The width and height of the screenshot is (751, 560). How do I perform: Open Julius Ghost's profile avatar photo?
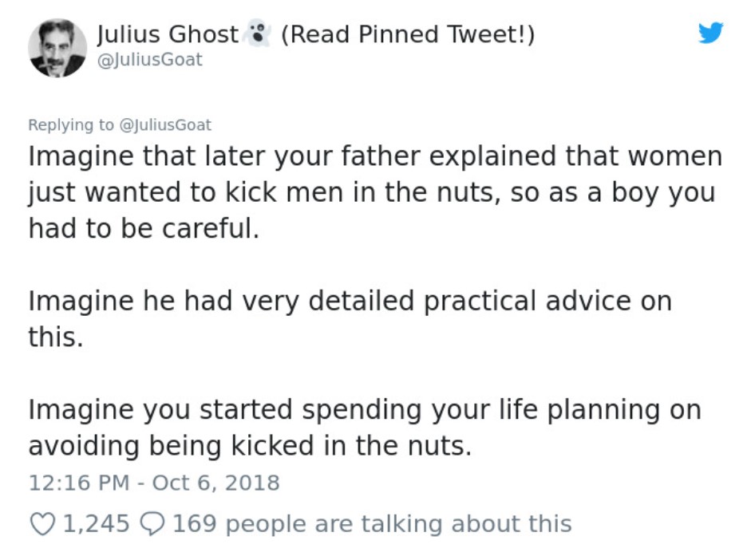click(57, 49)
